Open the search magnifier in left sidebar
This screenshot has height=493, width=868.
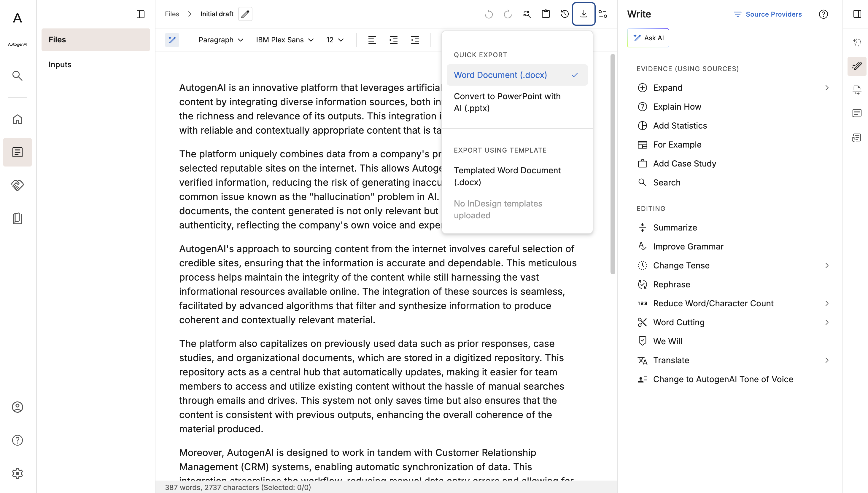(17, 76)
